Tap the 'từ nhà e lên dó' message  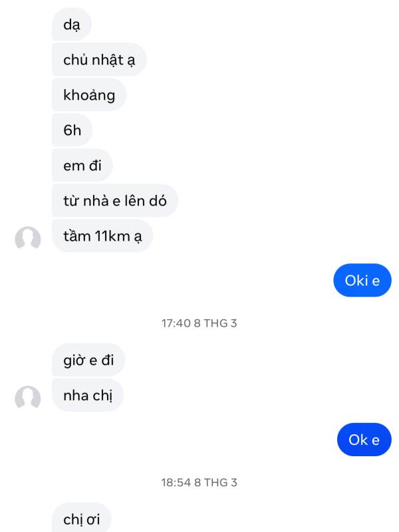114,201
